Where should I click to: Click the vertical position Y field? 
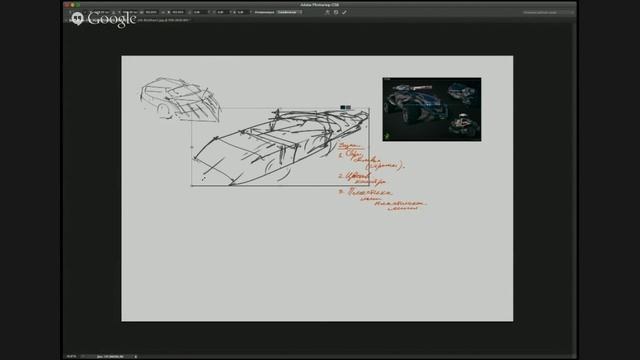point(130,12)
